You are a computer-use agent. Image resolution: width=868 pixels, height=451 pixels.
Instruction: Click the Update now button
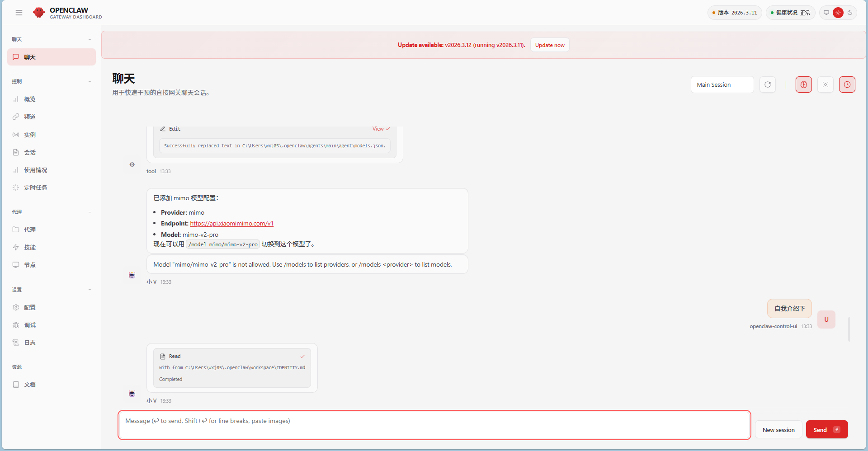tap(550, 45)
